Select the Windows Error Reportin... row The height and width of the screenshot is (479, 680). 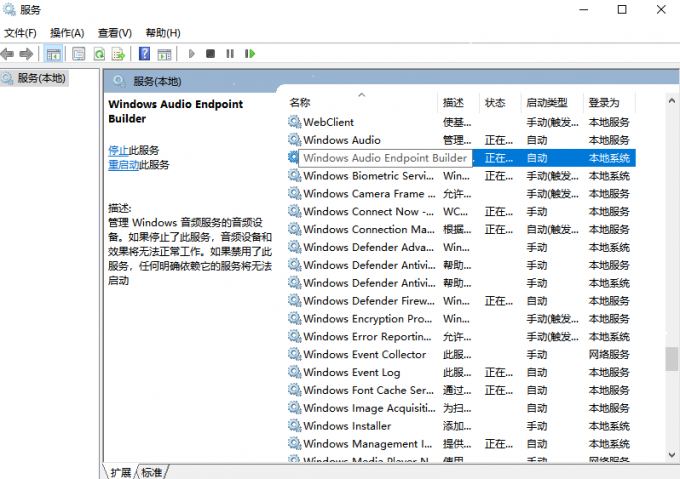point(461,336)
